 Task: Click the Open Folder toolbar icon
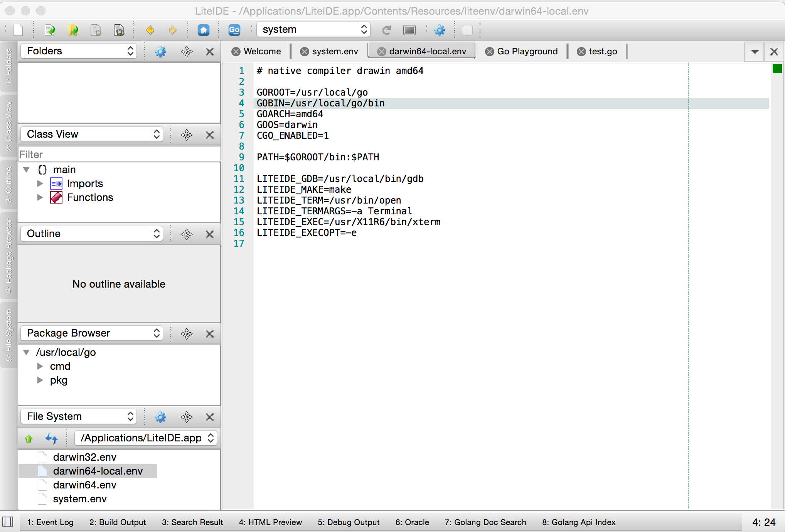click(73, 30)
